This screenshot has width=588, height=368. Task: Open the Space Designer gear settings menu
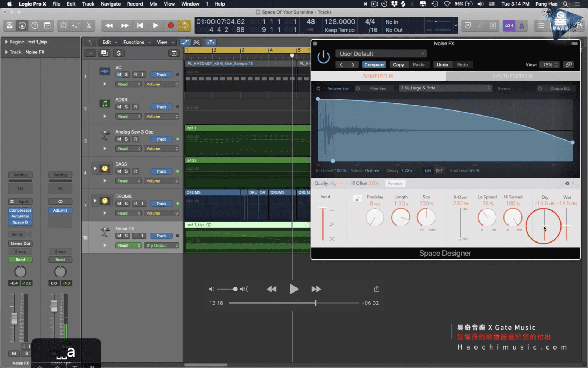pos(567,183)
